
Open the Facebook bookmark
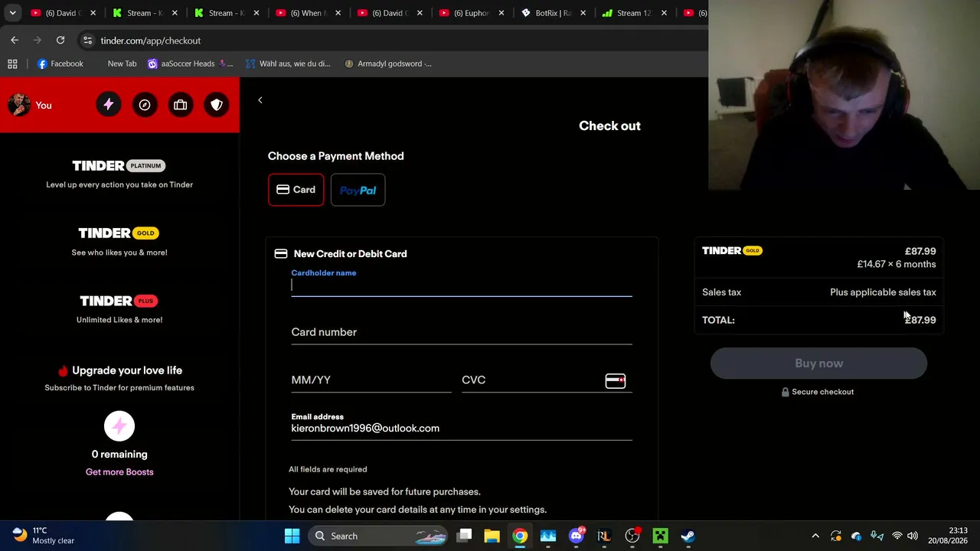point(60,64)
